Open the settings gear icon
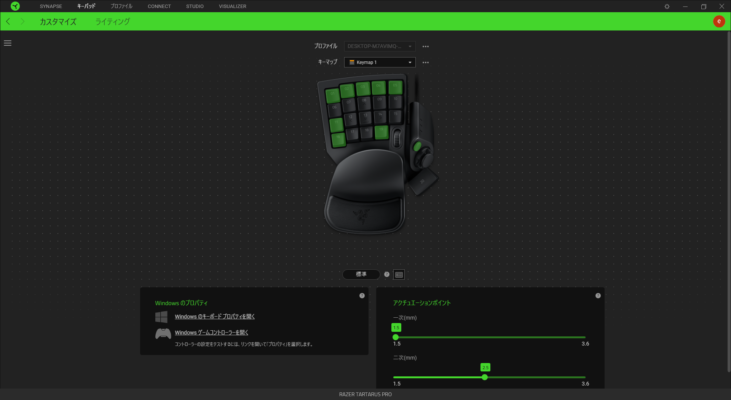This screenshot has height=400, width=731. tap(667, 7)
